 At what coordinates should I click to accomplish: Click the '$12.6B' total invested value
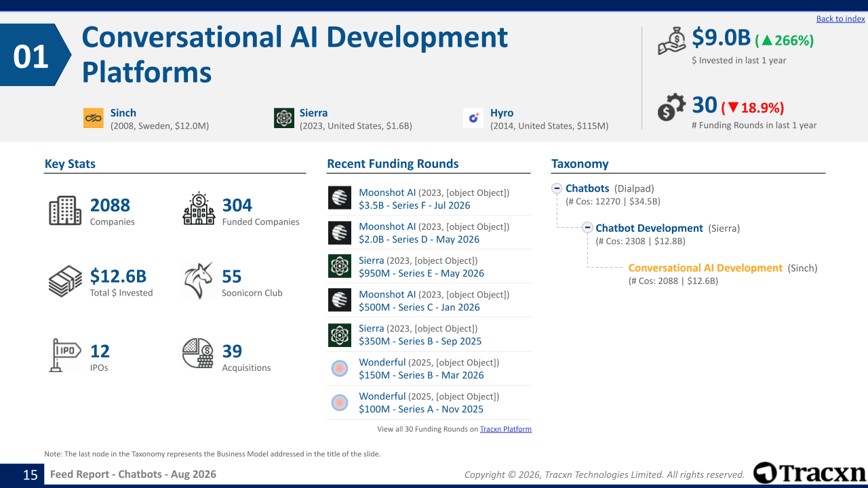(x=119, y=277)
